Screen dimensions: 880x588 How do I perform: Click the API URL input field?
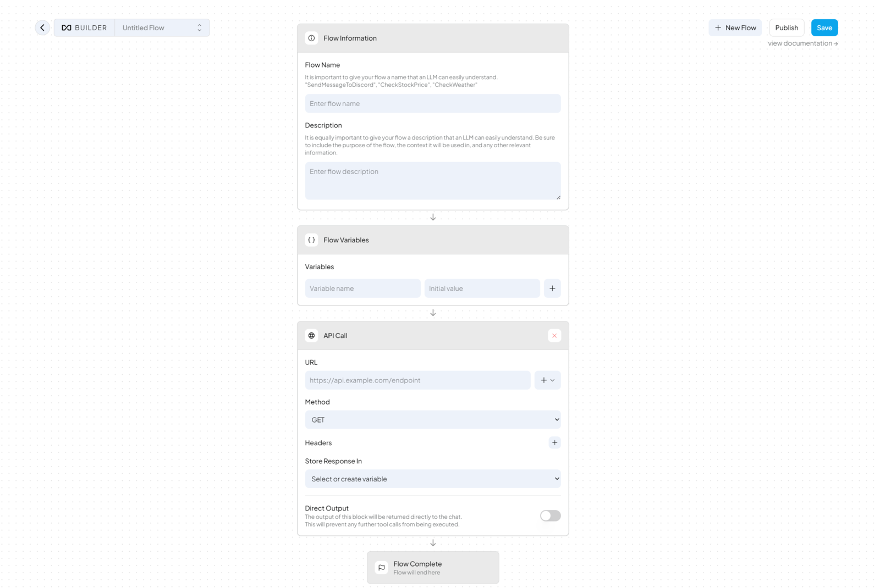tap(417, 380)
